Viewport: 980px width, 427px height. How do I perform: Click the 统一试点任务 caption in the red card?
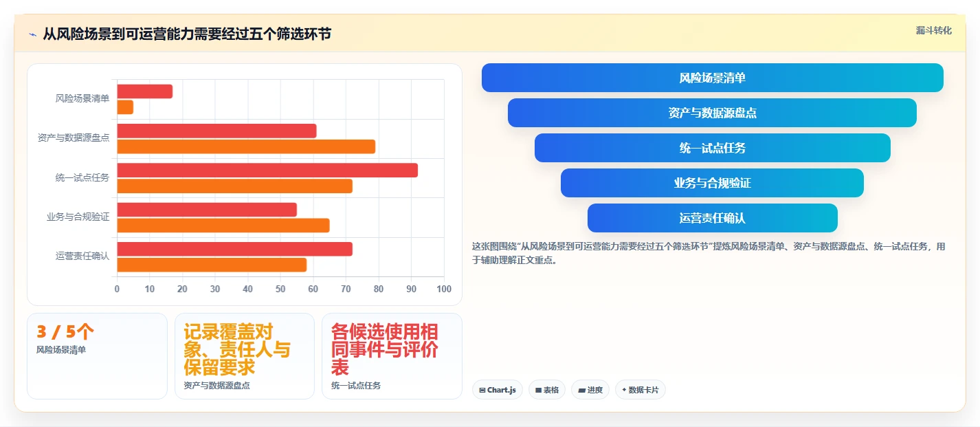pos(356,386)
